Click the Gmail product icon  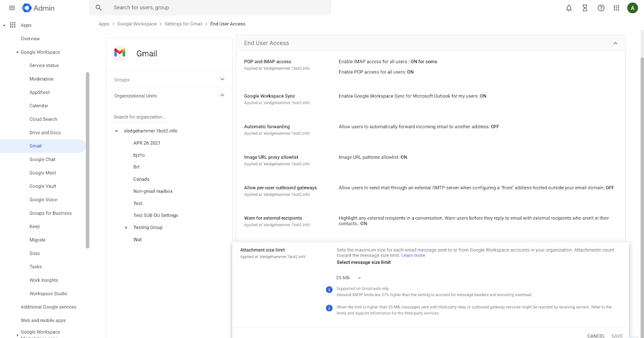(120, 53)
